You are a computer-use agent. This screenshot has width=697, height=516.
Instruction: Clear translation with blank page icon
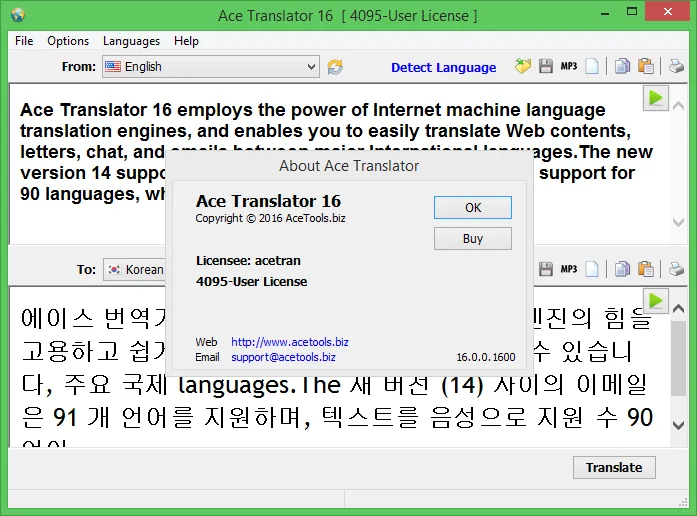[x=592, y=269]
